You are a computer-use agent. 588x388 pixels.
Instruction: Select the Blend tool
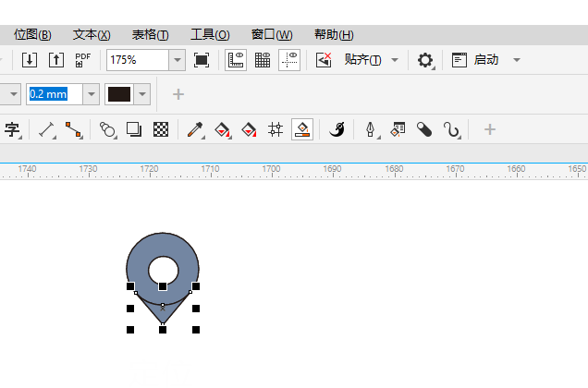pyautogui.click(x=107, y=129)
